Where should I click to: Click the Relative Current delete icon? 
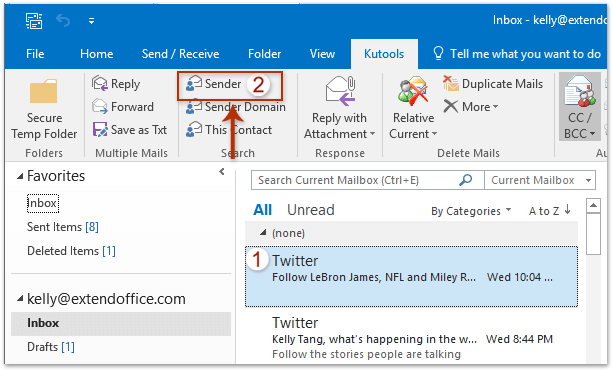(413, 92)
